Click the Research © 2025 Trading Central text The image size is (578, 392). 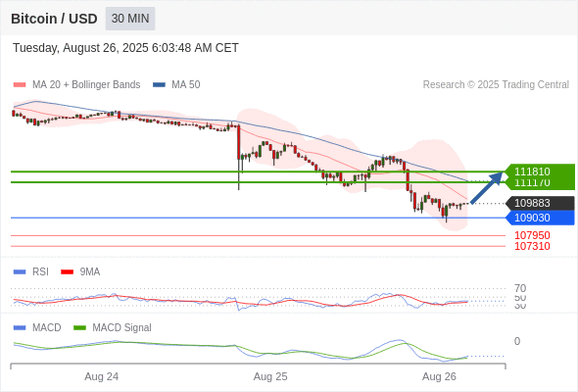496,85
